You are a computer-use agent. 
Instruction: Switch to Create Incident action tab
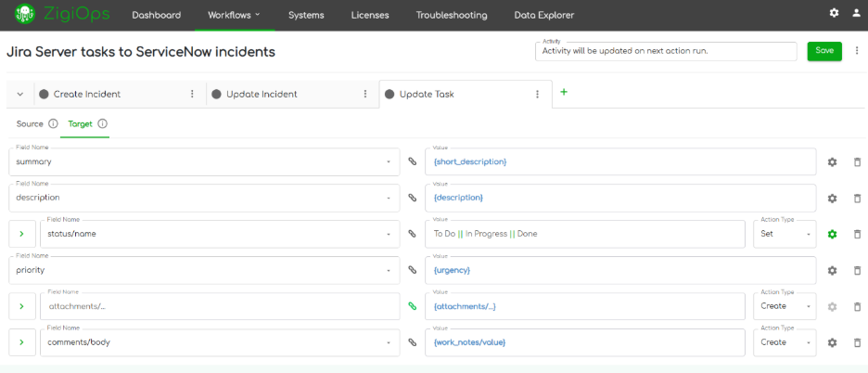coord(87,95)
